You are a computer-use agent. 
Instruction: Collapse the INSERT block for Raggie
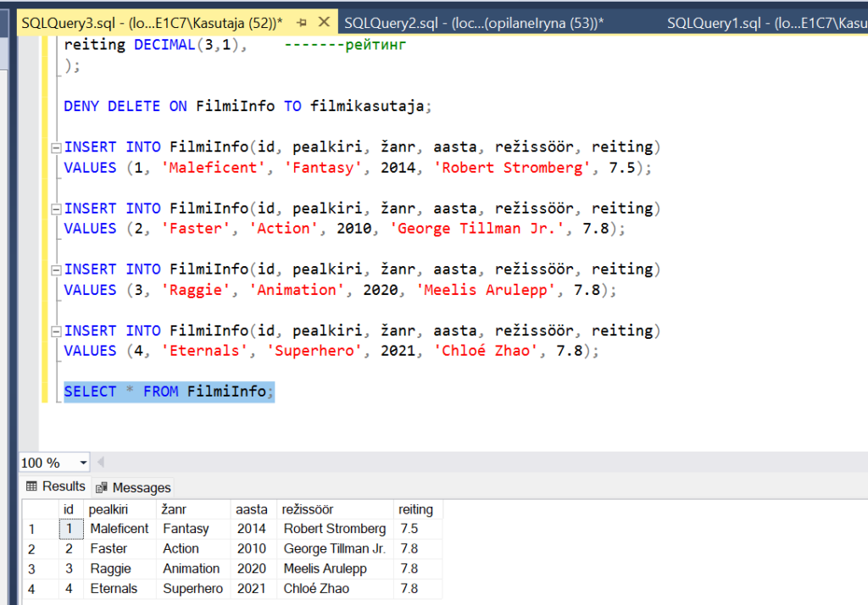coord(56,270)
